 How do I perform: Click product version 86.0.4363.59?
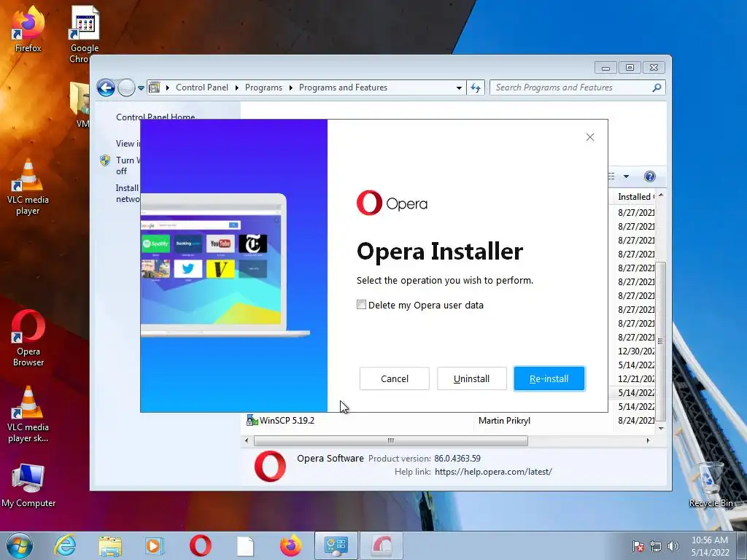click(457, 459)
